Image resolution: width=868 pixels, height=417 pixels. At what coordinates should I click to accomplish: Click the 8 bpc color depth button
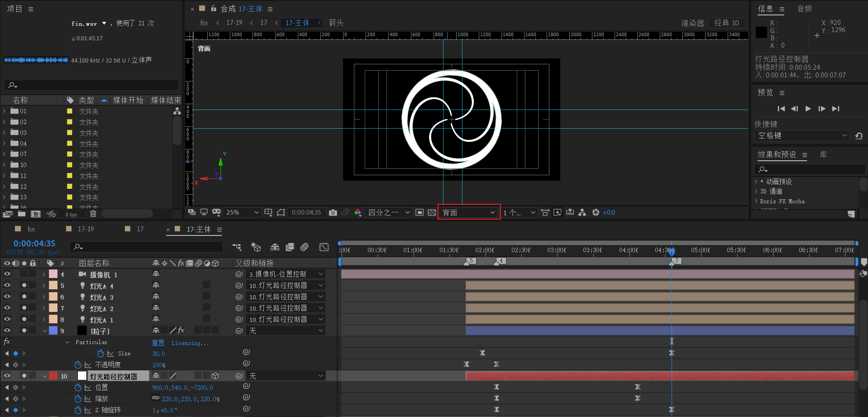tap(71, 215)
